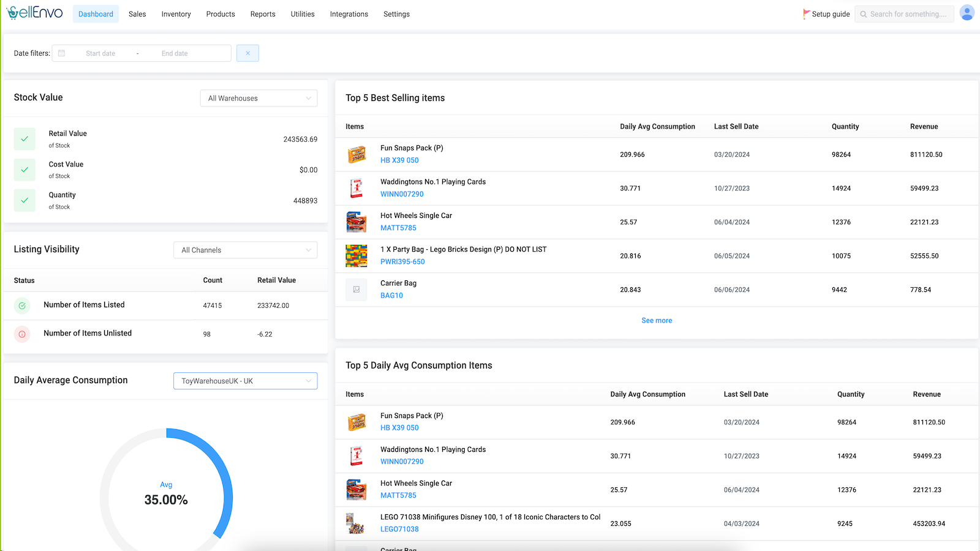Click the Cost Value green checkmark
Image resolution: width=980 pixels, height=551 pixels.
pos(24,170)
